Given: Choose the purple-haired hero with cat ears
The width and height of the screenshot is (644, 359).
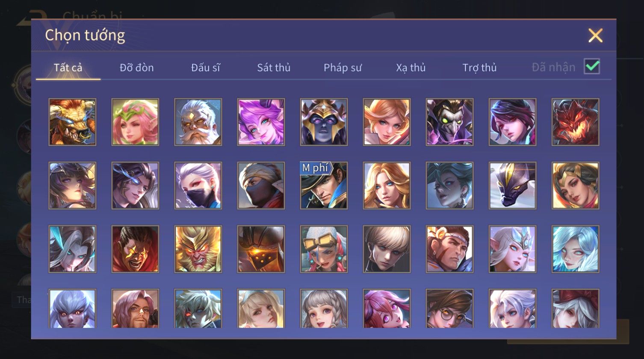Looking at the screenshot, I should click(x=261, y=122).
